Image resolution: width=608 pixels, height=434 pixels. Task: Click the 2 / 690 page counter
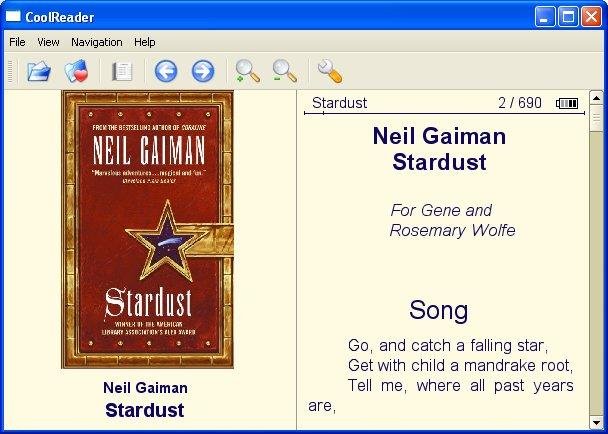[520, 103]
